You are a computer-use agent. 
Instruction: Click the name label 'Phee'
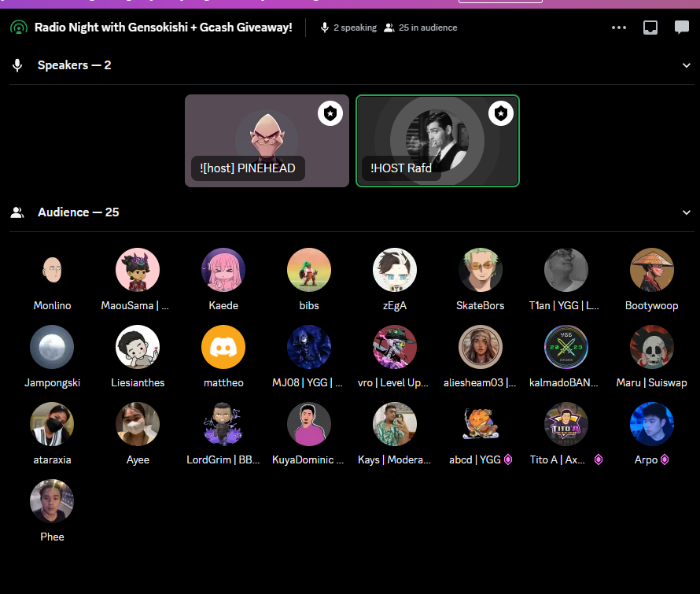(x=52, y=537)
